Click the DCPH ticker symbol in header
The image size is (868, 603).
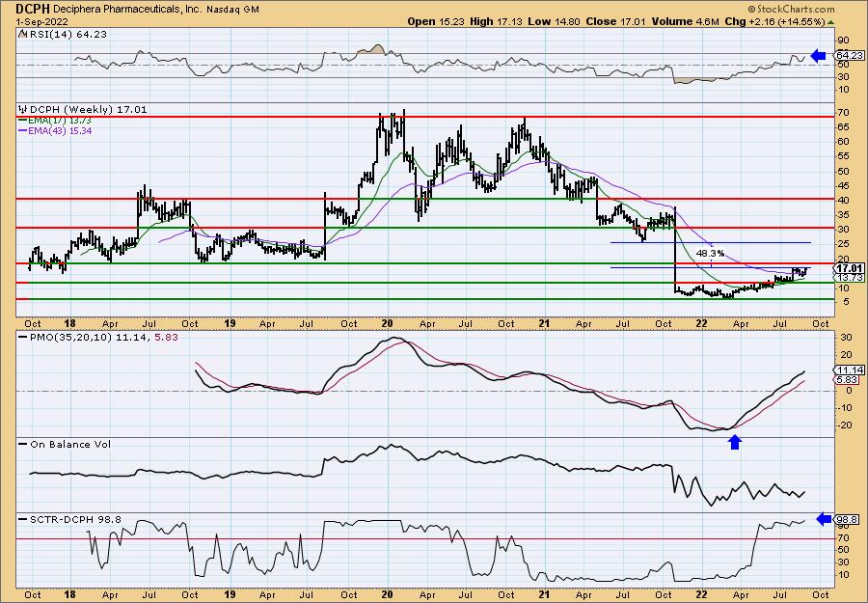[33, 9]
